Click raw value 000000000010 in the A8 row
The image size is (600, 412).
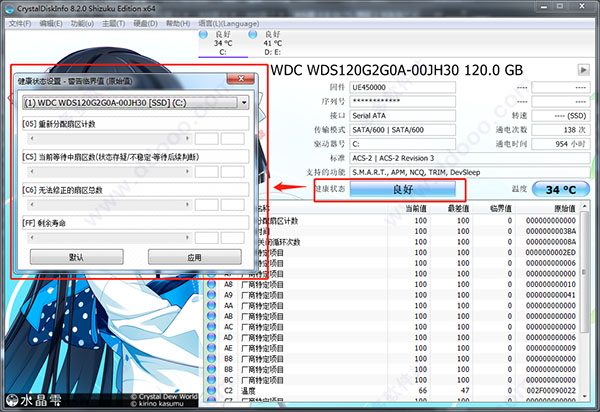pos(550,284)
